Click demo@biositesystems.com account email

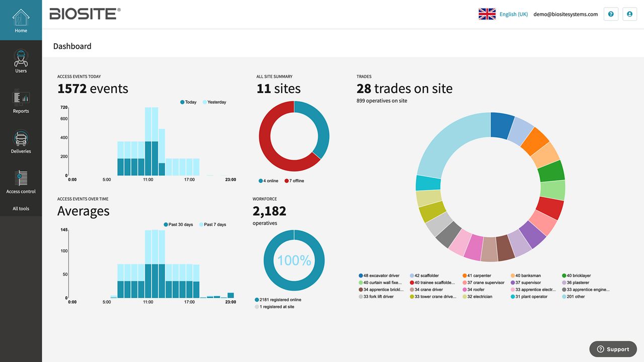566,14
